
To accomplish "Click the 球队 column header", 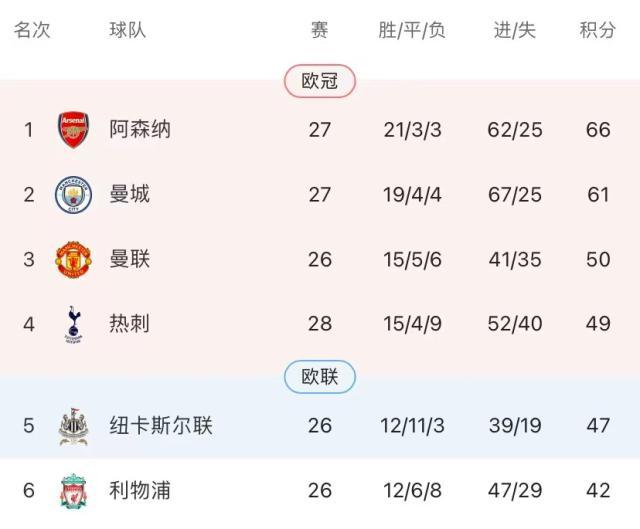I will click(128, 30).
